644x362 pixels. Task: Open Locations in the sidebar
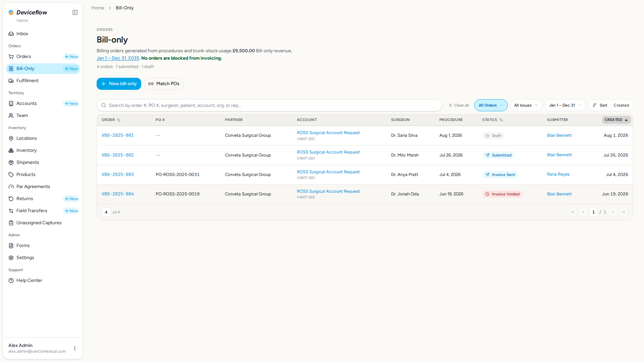pos(43,138)
